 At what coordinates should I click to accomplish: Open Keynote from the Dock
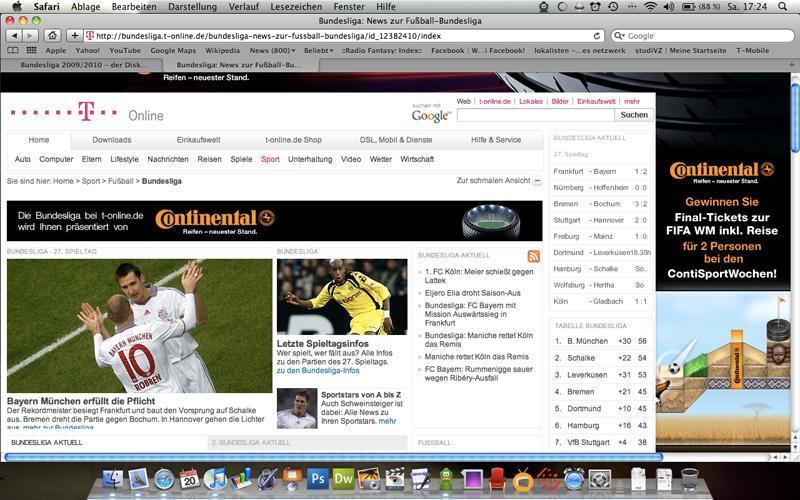point(292,479)
